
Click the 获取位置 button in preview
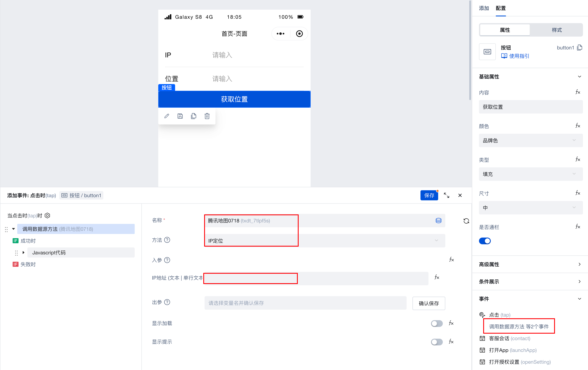click(x=234, y=99)
